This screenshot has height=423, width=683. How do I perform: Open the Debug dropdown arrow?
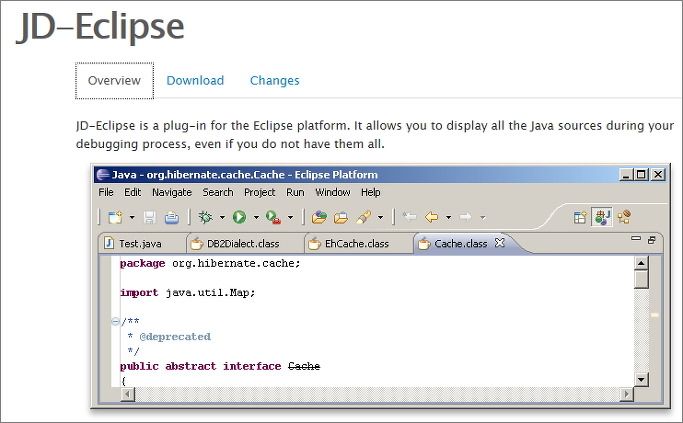point(222,217)
